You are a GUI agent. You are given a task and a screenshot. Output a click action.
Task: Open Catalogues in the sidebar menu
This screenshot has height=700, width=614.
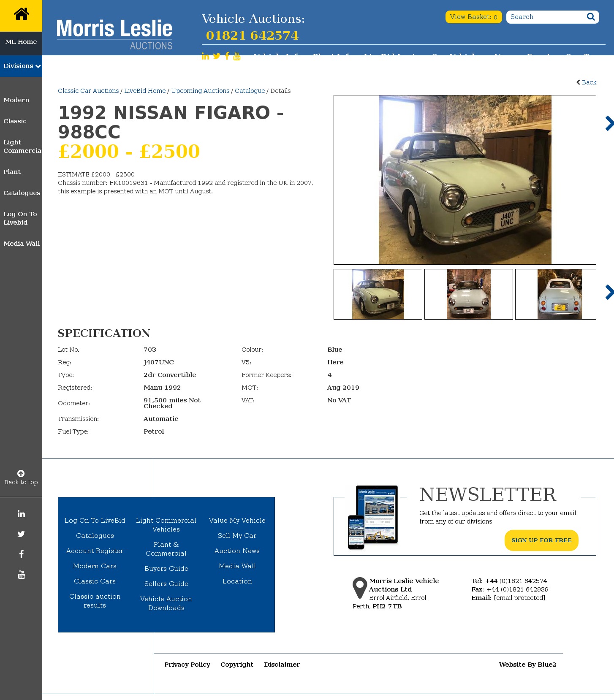click(22, 193)
